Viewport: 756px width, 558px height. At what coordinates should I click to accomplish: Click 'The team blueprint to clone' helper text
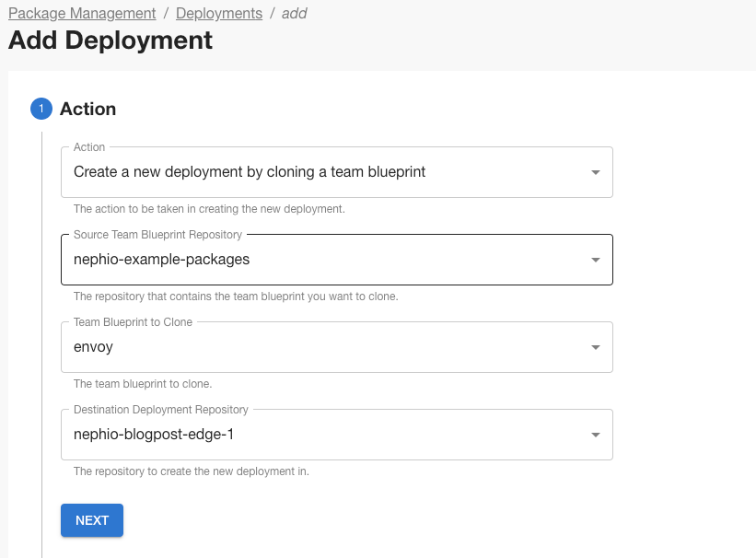tap(143, 384)
